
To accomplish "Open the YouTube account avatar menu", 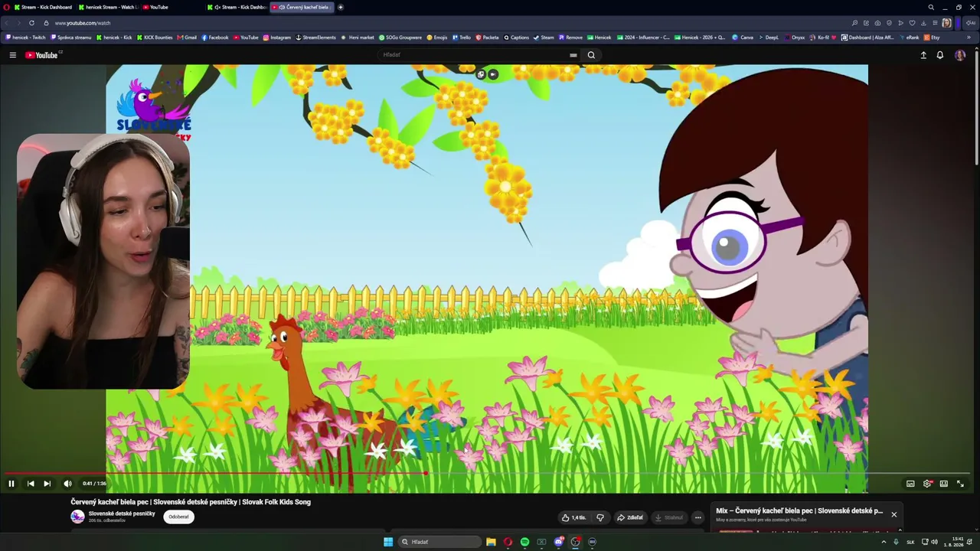I will 960,55.
